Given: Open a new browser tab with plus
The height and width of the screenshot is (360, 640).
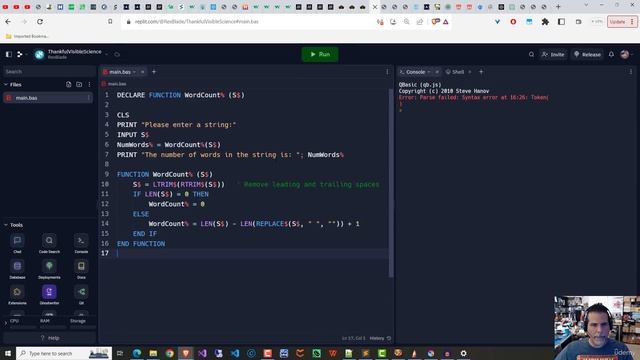Looking at the screenshot, I should 558,7.
